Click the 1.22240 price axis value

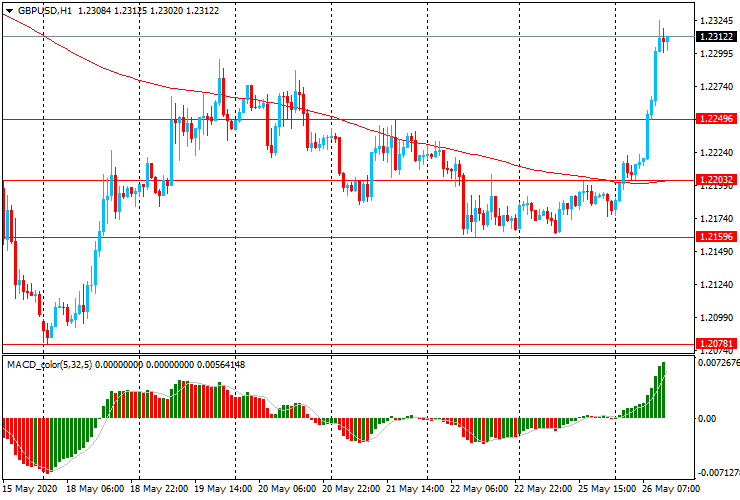point(717,153)
